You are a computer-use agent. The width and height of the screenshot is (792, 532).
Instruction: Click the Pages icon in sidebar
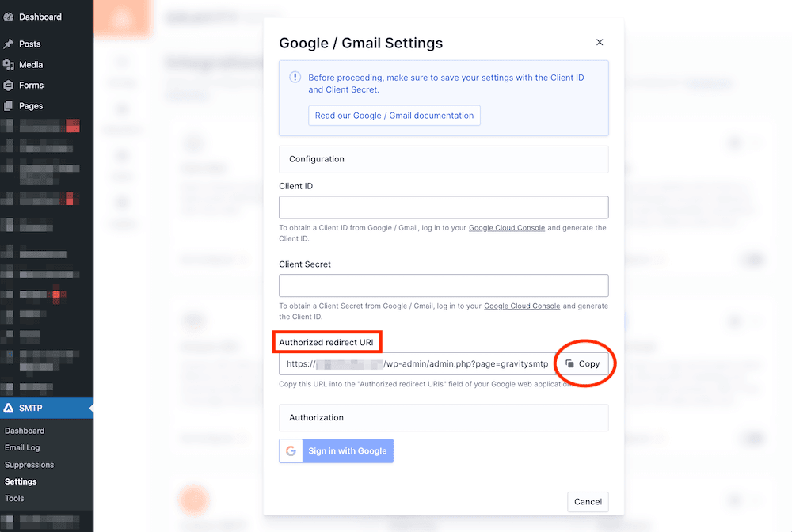coord(9,106)
